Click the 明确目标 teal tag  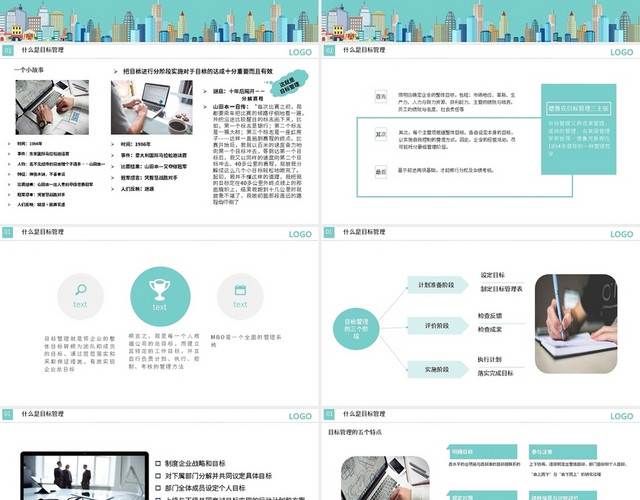click(482, 452)
